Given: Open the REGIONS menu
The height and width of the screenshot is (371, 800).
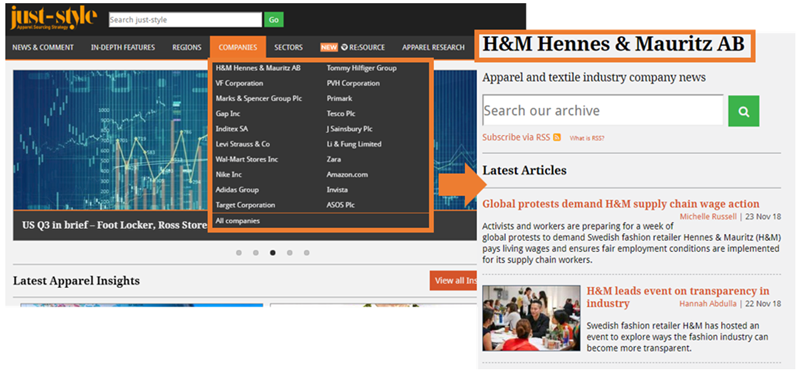Looking at the screenshot, I should [187, 47].
